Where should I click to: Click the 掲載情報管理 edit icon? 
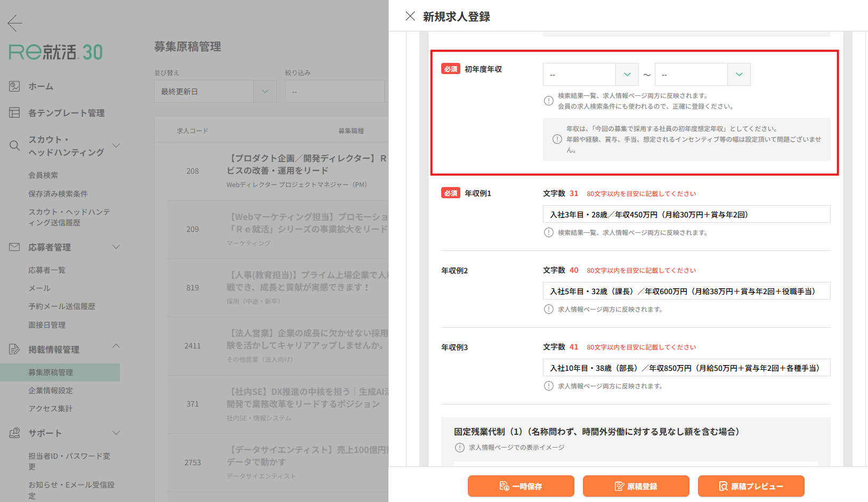click(x=14, y=349)
